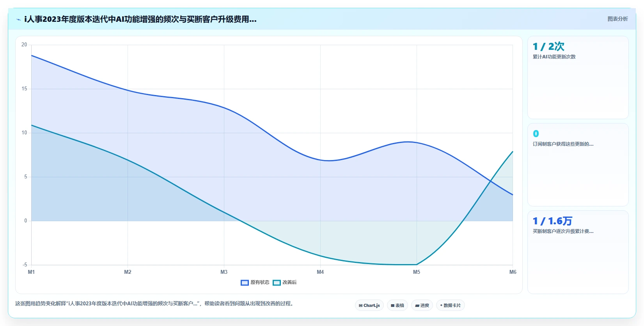Screen dimensions: 644x326
Task: Click the M2 x-axis label
Action: click(128, 272)
